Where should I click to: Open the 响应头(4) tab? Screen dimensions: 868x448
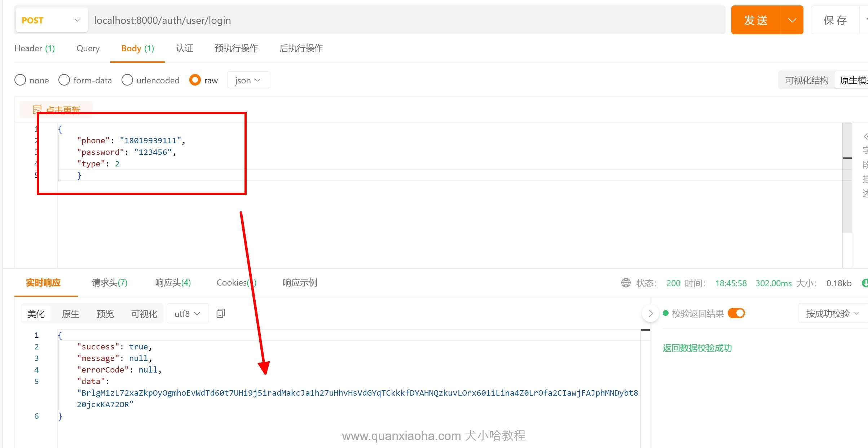tap(173, 283)
